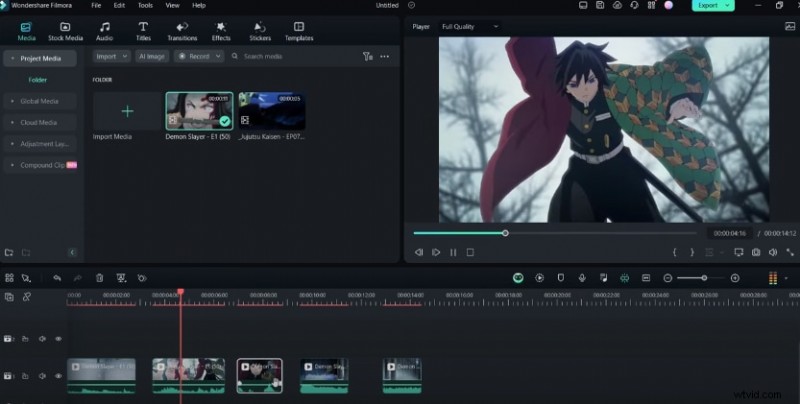
Task: Open the render preview icon on the timeline toolbar
Action: pos(539,277)
